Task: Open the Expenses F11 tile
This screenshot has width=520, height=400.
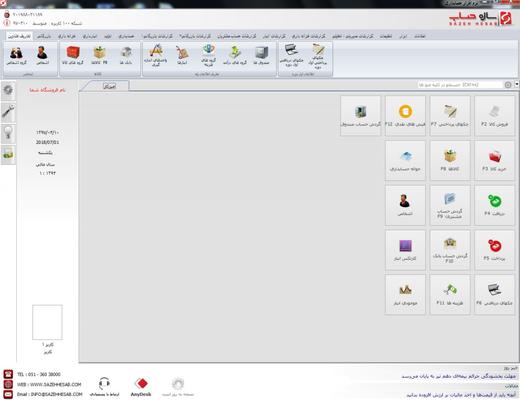Action: pos(450,294)
